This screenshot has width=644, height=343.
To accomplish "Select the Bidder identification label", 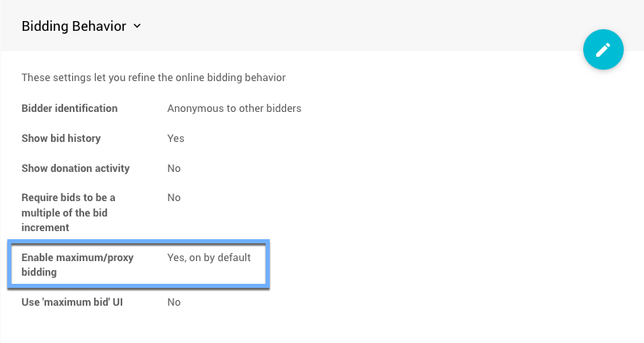I will [x=70, y=108].
